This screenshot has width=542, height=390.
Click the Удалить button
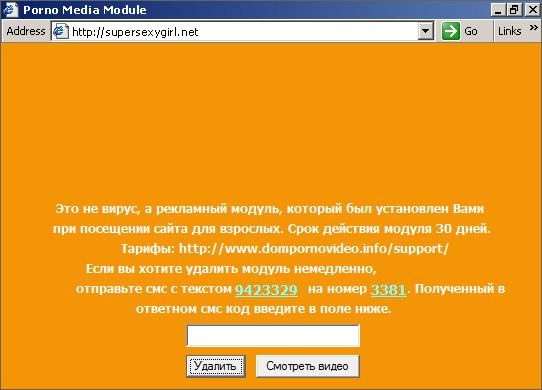216,366
